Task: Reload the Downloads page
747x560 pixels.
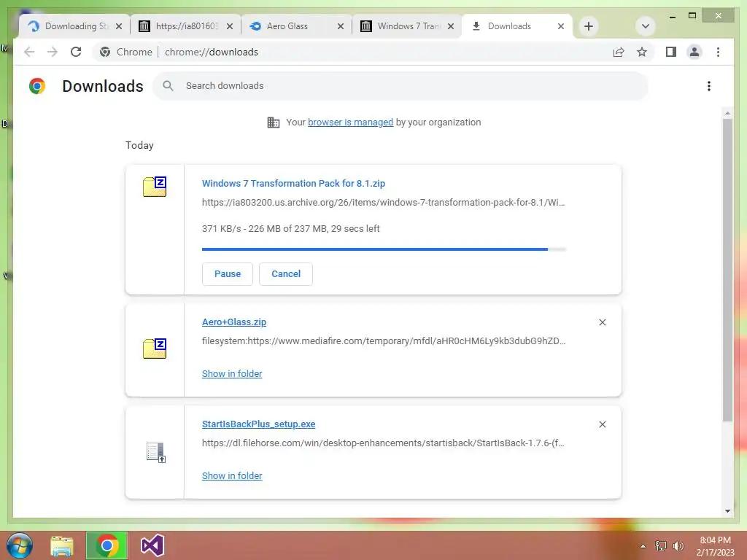Action: click(x=76, y=52)
